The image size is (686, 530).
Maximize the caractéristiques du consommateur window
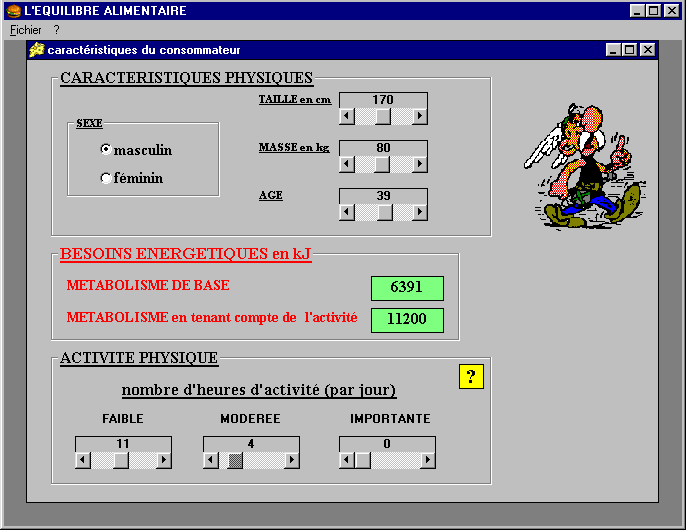pyautogui.click(x=630, y=50)
